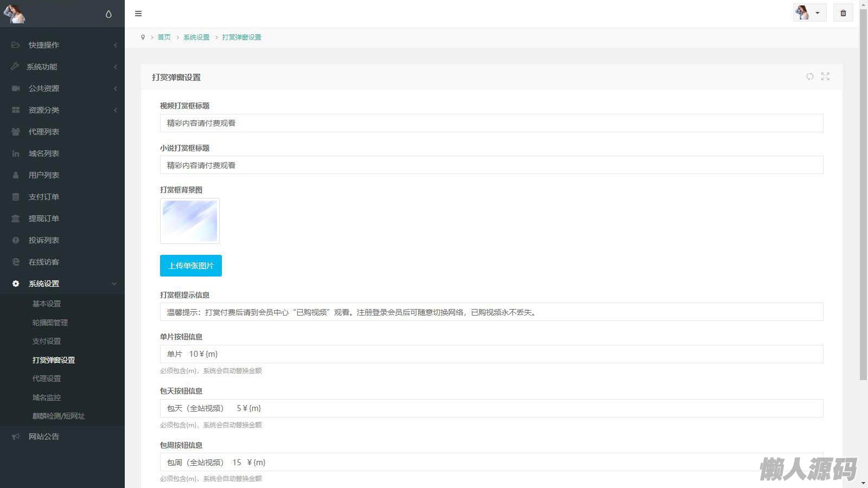
Task: Click the 首页 breadcrumb link
Action: click(164, 37)
